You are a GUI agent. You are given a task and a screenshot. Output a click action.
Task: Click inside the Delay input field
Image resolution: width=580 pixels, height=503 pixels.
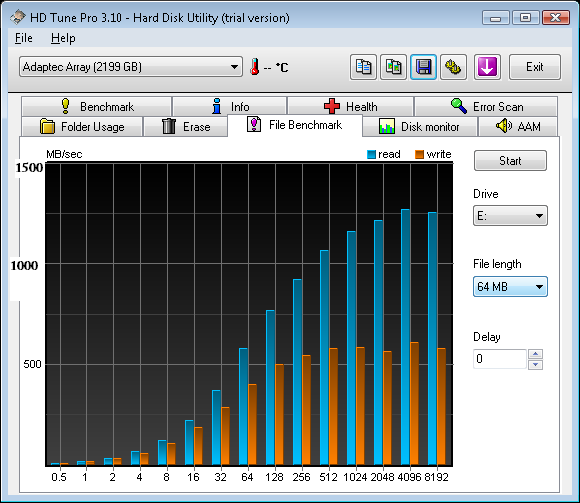499,359
